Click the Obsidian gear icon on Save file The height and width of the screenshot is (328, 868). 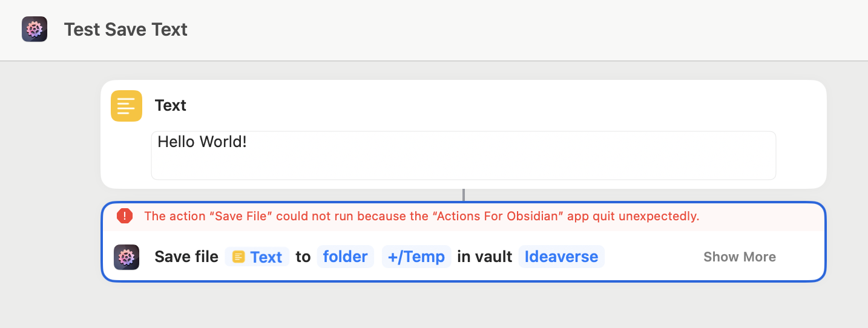pos(127,257)
